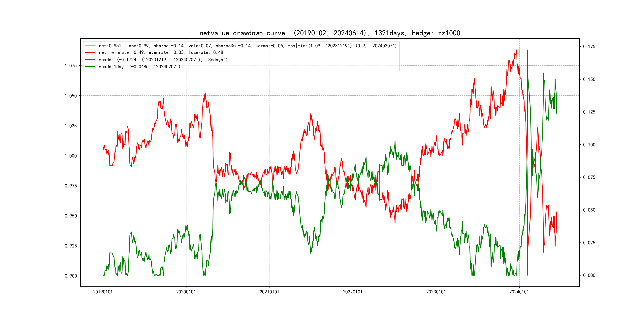Select the net sharpe legend entry text
The height and width of the screenshot is (322, 644).
[x=247, y=46]
